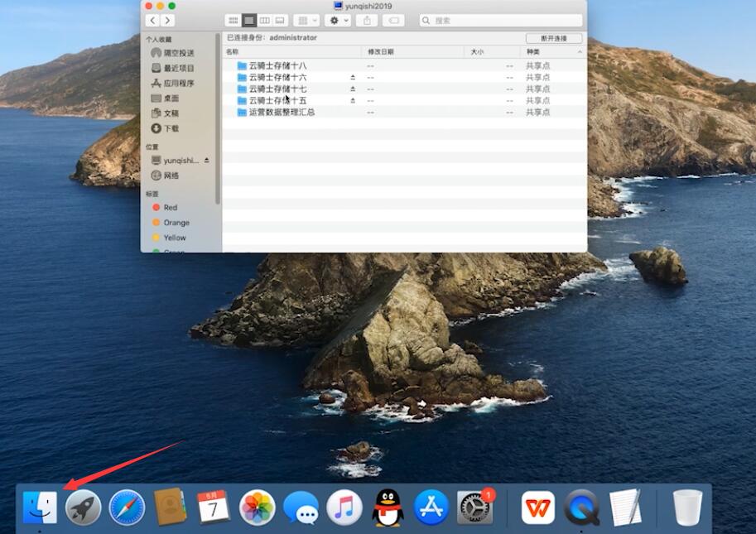Open App Store from the Dock

coord(431,508)
